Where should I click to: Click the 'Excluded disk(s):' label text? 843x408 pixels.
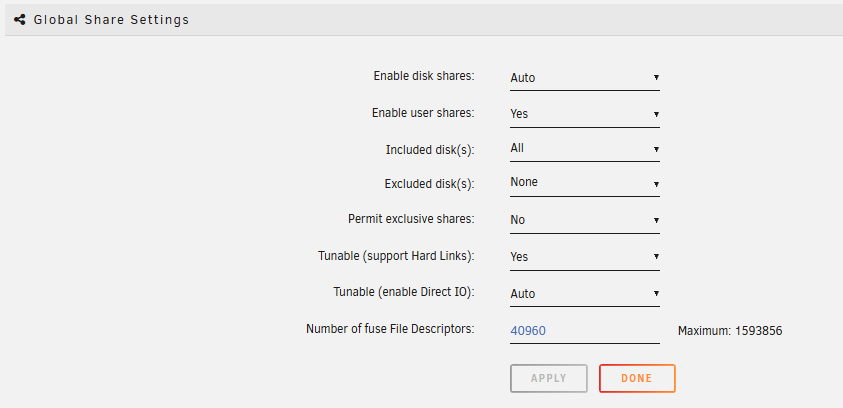point(429,184)
